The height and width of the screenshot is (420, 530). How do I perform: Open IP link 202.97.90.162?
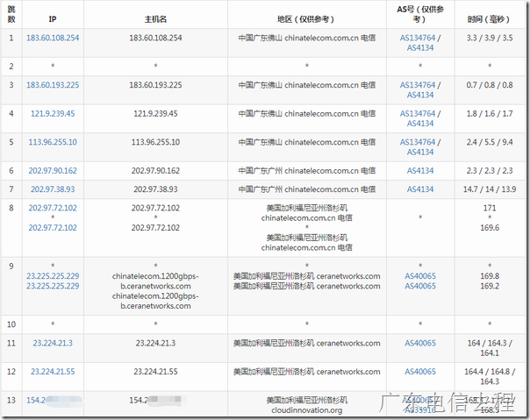point(53,171)
